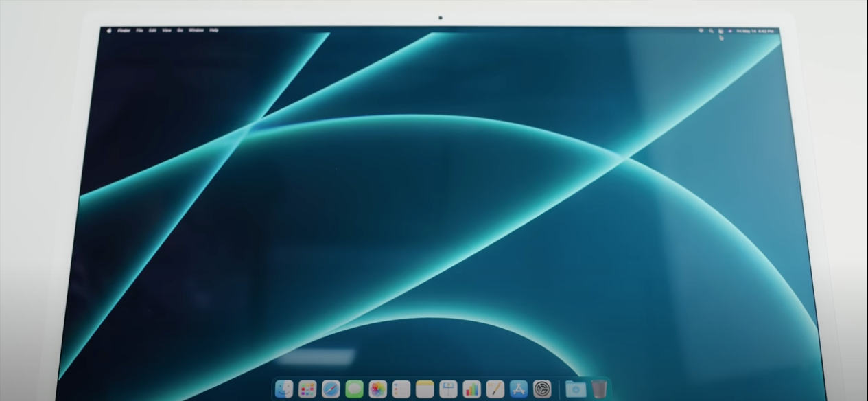Launch Safari from the Dock
This screenshot has height=401, width=868.
click(331, 389)
